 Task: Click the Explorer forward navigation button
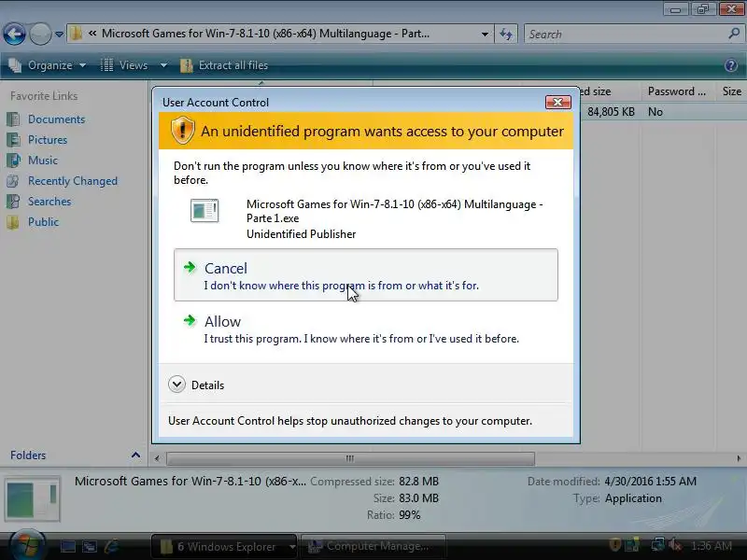[40, 34]
